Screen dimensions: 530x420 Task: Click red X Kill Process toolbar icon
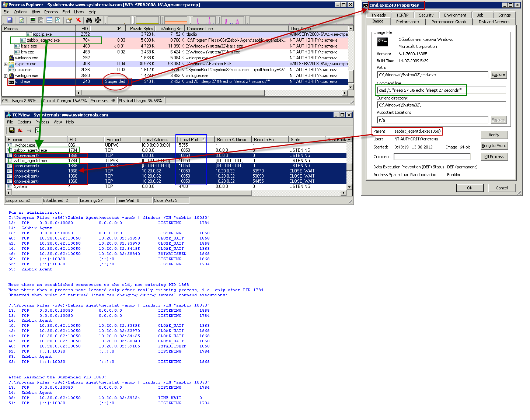coord(78,20)
